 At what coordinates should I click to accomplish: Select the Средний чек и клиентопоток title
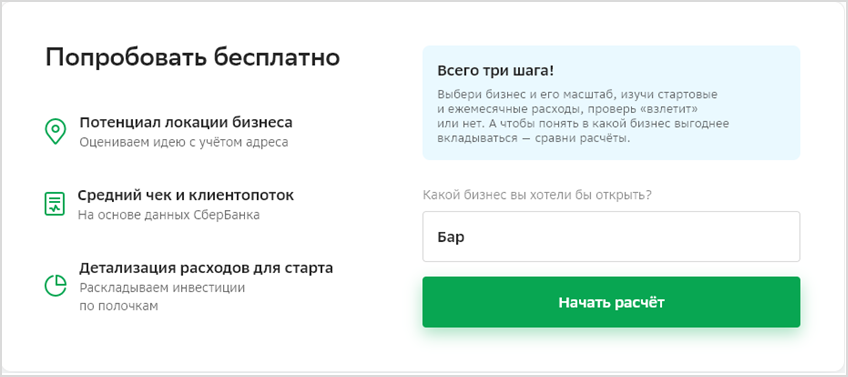tap(186, 195)
